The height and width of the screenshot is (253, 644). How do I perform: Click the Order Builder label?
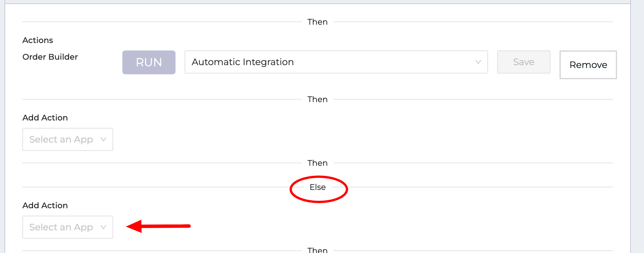click(50, 57)
